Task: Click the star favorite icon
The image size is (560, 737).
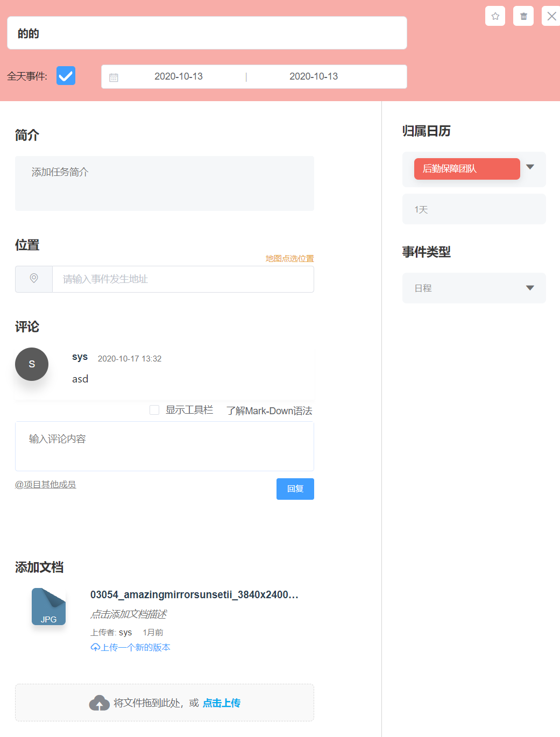Action: [x=495, y=16]
